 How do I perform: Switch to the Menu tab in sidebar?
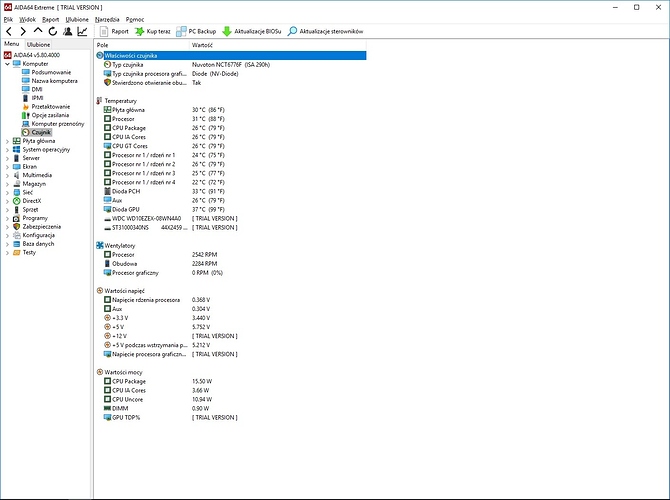click(x=12, y=44)
